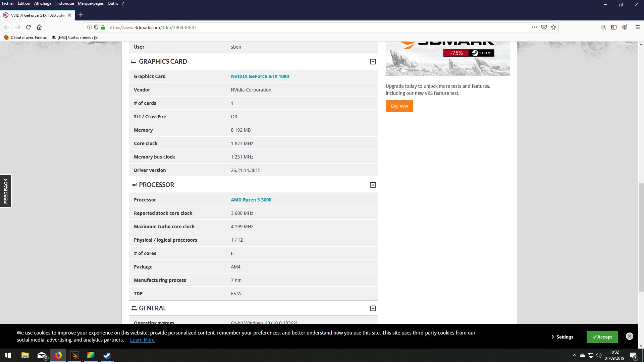Toggle the Firefox sidebar
The height and width of the screenshot is (362, 644).
pyautogui.click(x=614, y=27)
